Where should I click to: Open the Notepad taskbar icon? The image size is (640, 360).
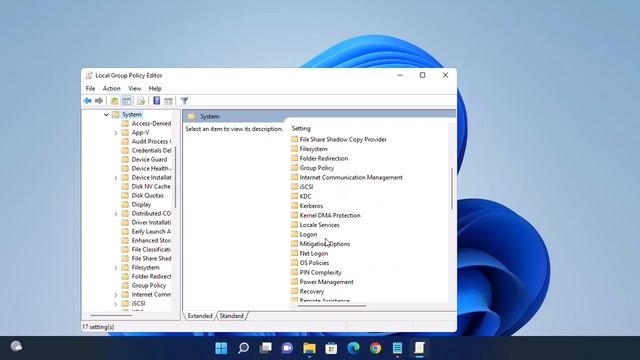[397, 348]
